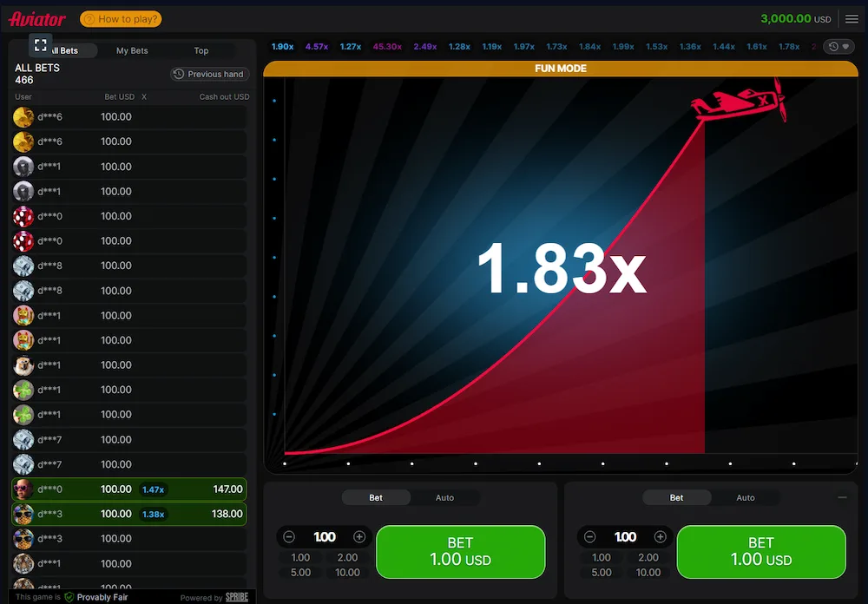Enable Auto mode on left bet panel
Viewport: 868px width, 604px height.
point(445,497)
